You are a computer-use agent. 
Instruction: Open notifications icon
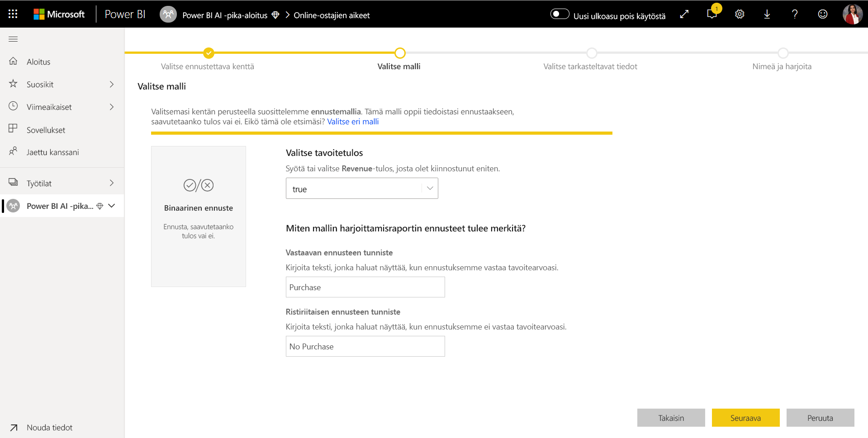point(712,14)
